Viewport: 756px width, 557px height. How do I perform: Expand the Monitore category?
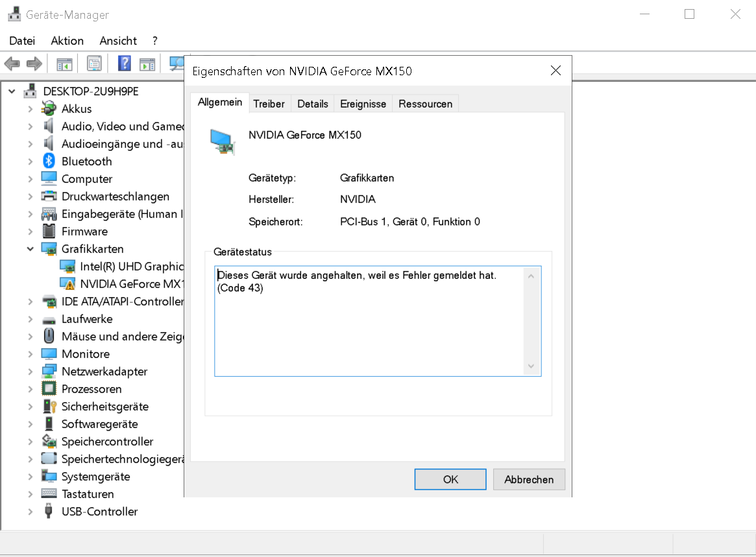(x=30, y=354)
